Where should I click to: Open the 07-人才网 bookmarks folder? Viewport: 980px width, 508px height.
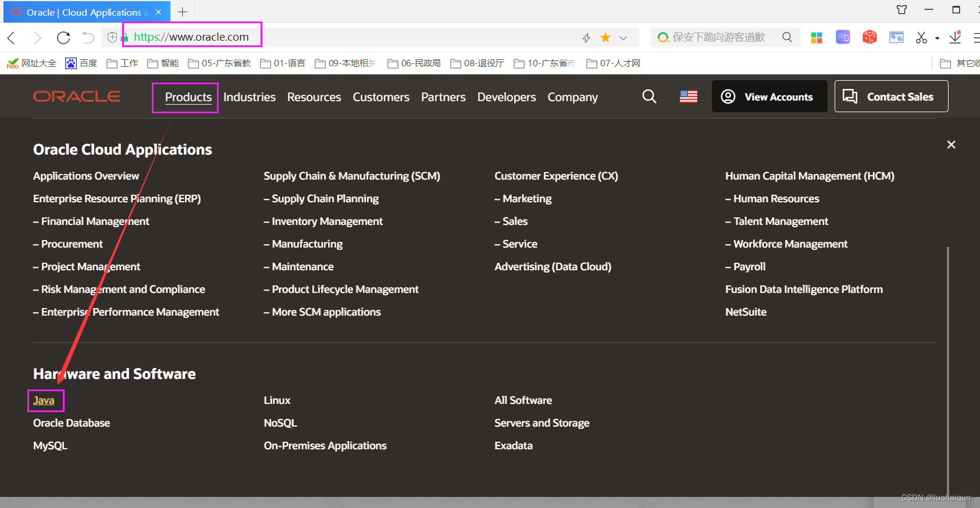pos(614,63)
